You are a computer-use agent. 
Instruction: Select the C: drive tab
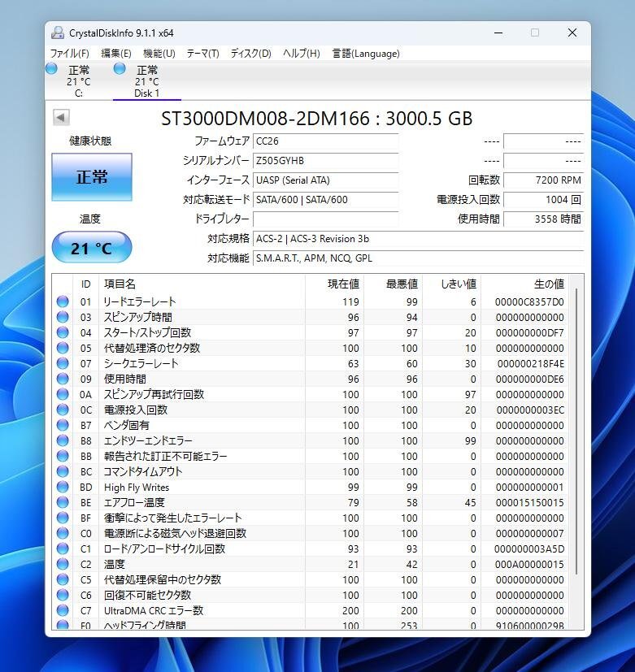(79, 82)
